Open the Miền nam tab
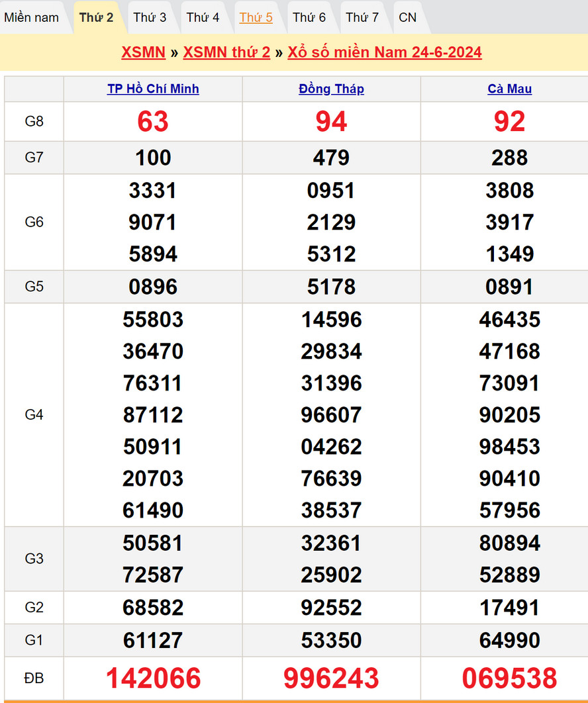Viewport: 588px width, 703px height. click(31, 17)
